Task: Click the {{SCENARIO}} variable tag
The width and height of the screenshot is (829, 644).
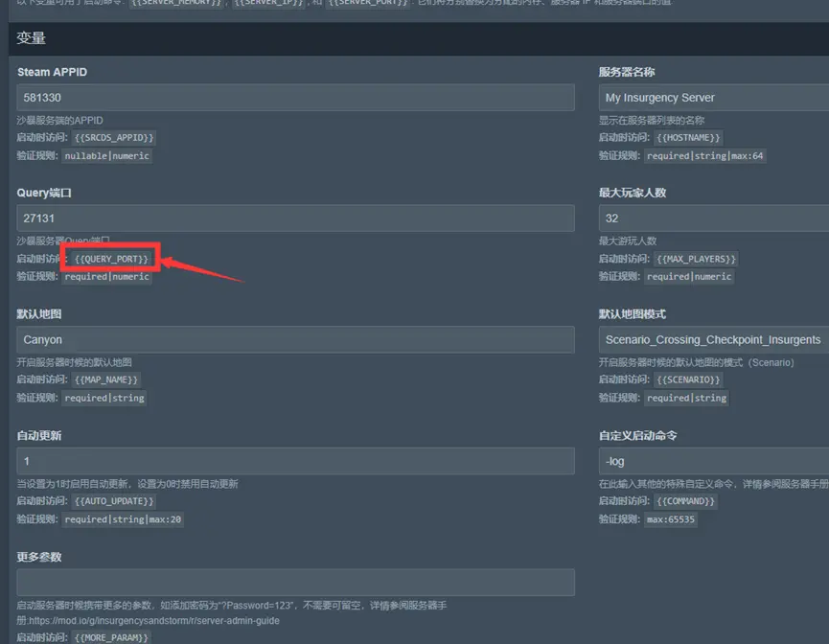Action: [x=690, y=380]
